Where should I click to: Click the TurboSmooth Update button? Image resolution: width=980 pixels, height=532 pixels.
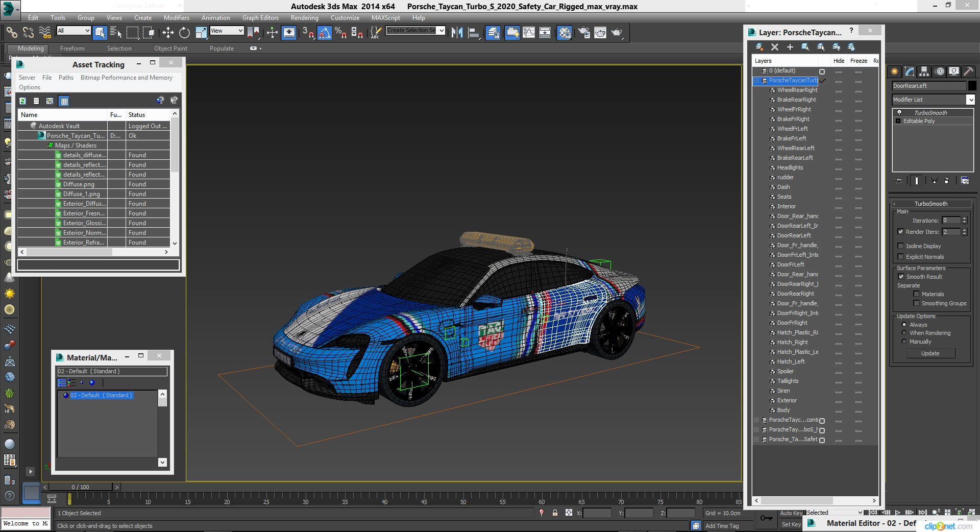[930, 353]
